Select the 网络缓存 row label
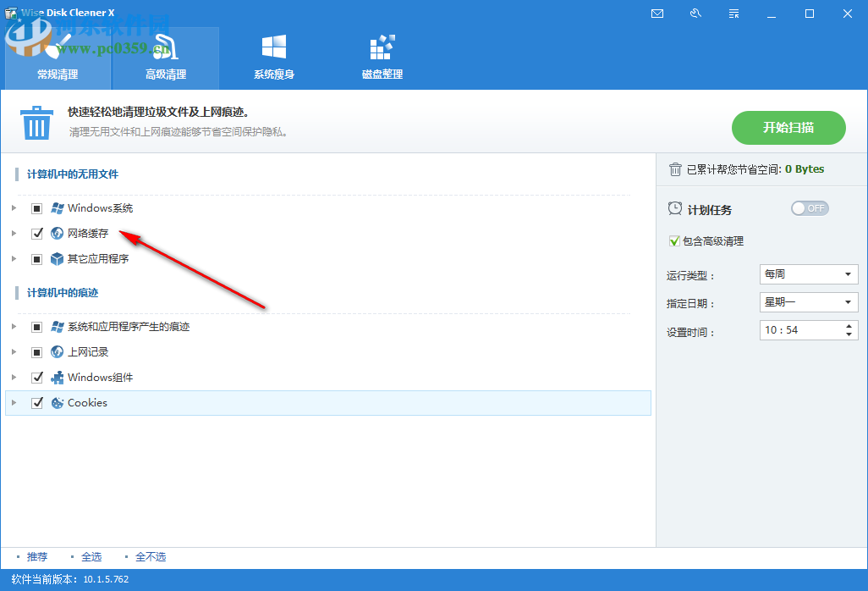 click(x=88, y=233)
